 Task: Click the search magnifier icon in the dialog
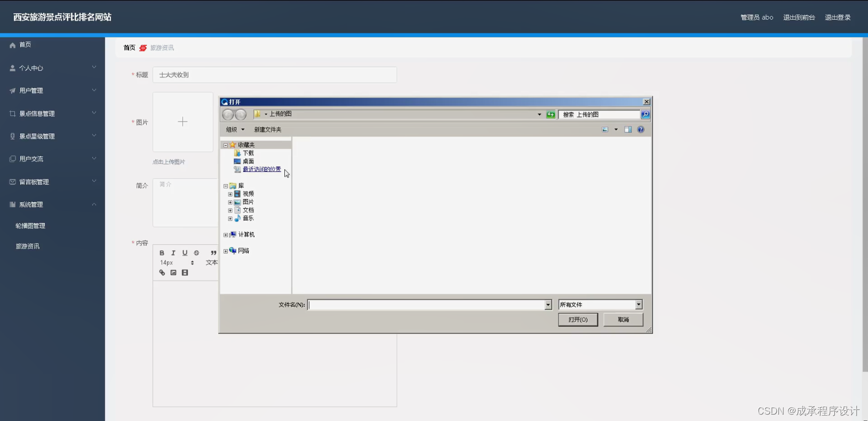pyautogui.click(x=645, y=114)
